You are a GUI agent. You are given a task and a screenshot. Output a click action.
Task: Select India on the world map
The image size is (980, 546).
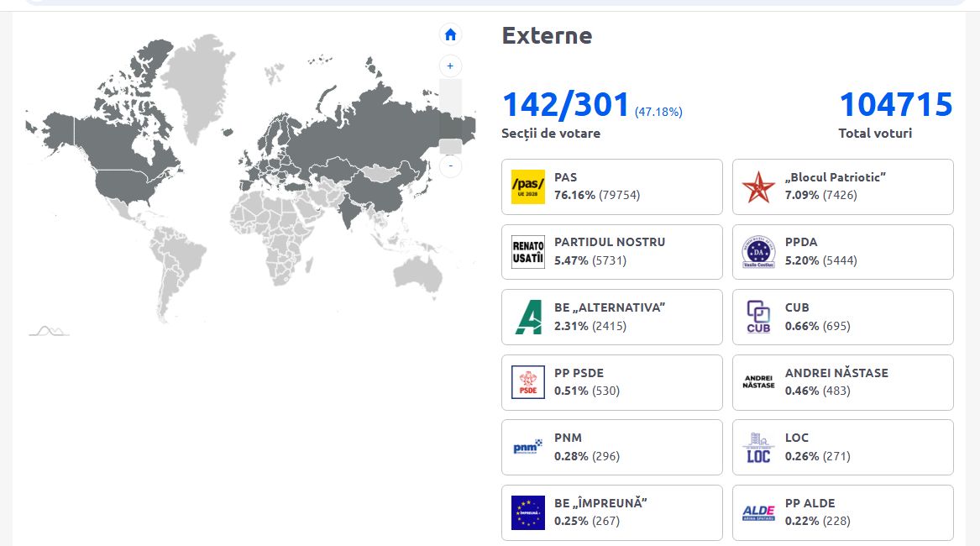tap(351, 209)
